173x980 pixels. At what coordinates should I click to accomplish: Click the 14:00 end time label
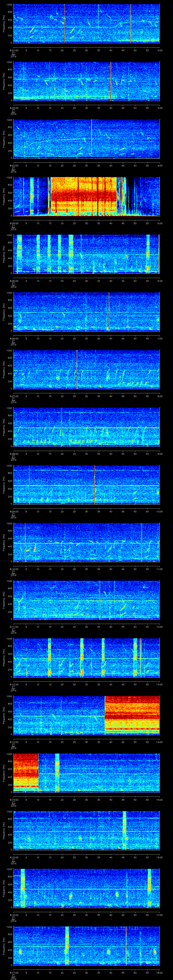[x=159, y=742]
